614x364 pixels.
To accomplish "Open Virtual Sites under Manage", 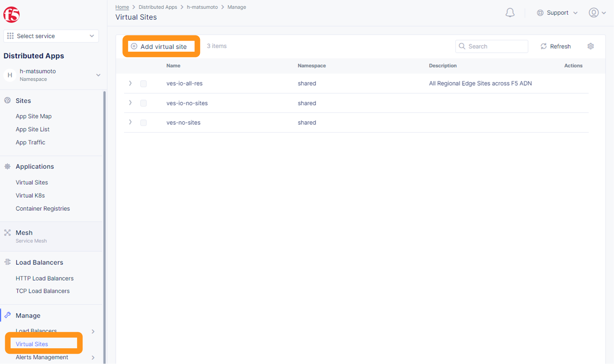I will [x=32, y=344].
